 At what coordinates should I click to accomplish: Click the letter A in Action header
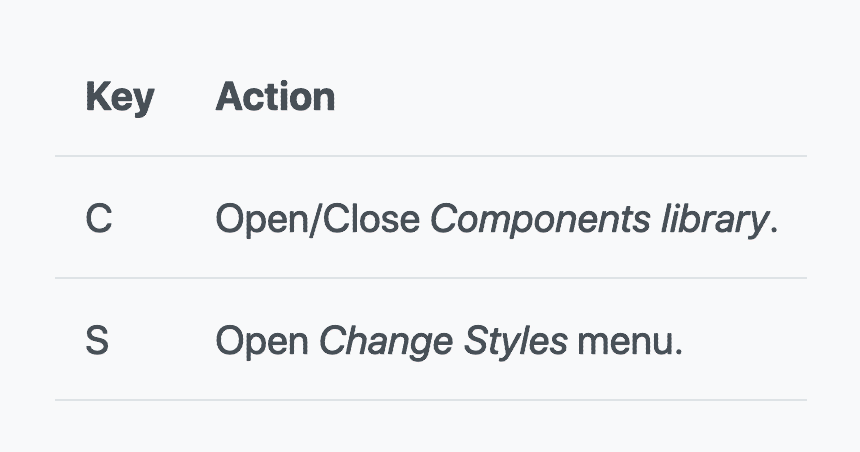coord(229,97)
